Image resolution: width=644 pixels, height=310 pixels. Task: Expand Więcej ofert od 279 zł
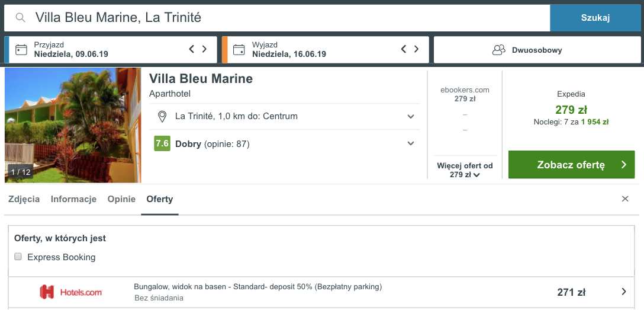coord(465,170)
